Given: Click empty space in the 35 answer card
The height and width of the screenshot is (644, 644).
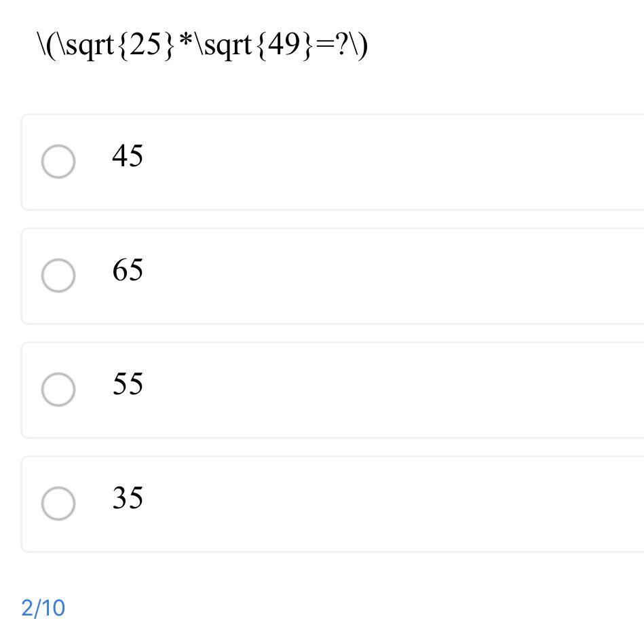Looking at the screenshot, I should 394,505.
